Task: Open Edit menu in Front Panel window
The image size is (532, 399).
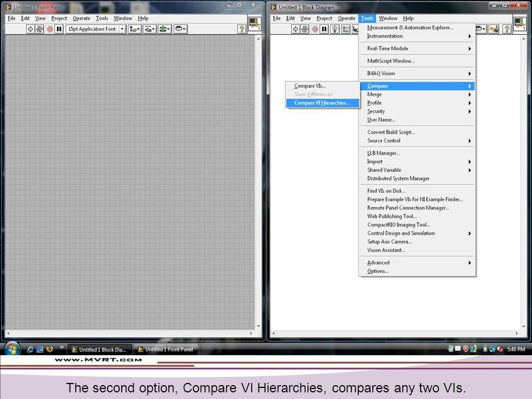Action: [25, 18]
